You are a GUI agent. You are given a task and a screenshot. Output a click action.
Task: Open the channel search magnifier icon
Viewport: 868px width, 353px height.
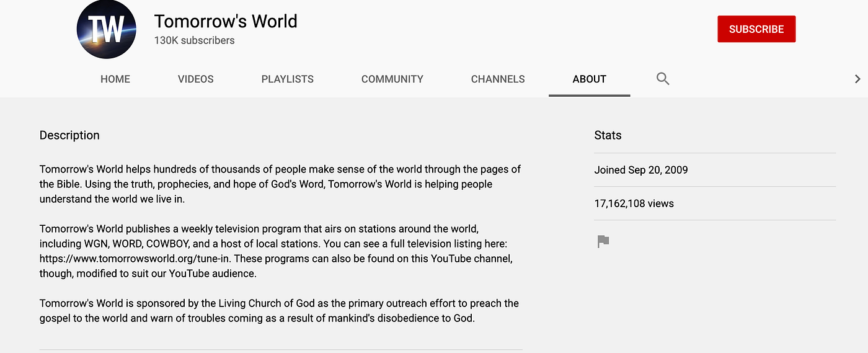click(x=663, y=79)
